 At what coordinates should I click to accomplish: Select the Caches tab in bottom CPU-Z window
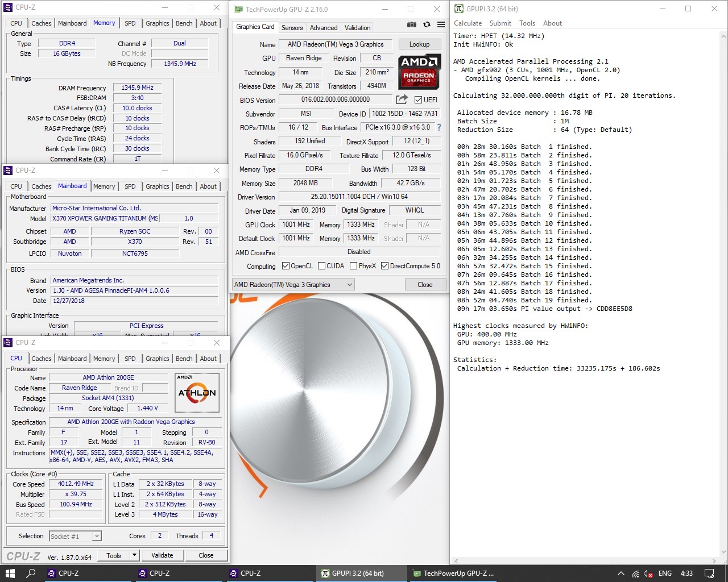41,359
